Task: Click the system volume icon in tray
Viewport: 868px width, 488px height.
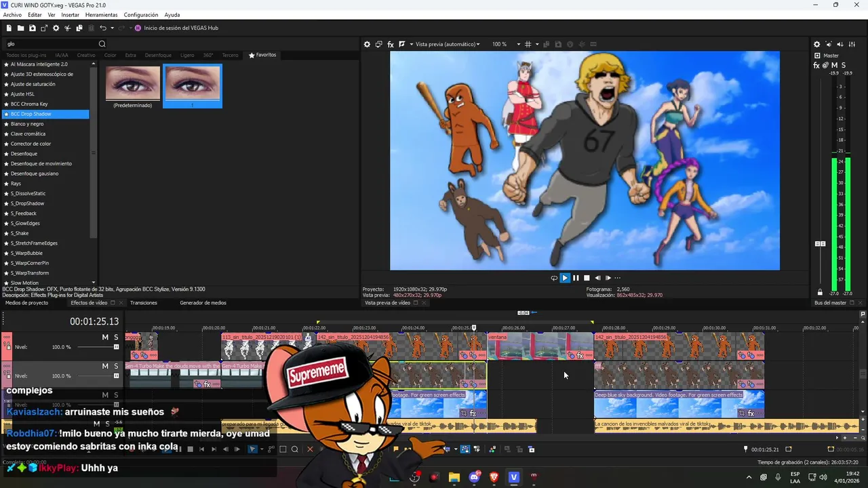Action: tap(823, 477)
